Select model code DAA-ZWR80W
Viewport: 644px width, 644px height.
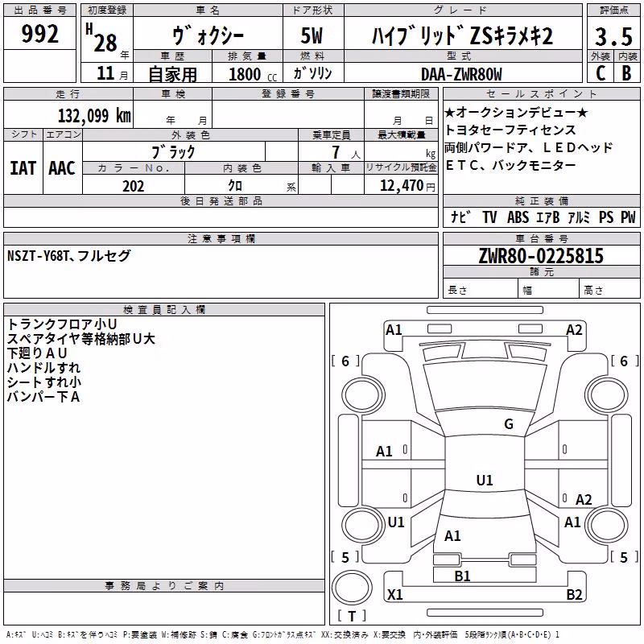tap(461, 74)
